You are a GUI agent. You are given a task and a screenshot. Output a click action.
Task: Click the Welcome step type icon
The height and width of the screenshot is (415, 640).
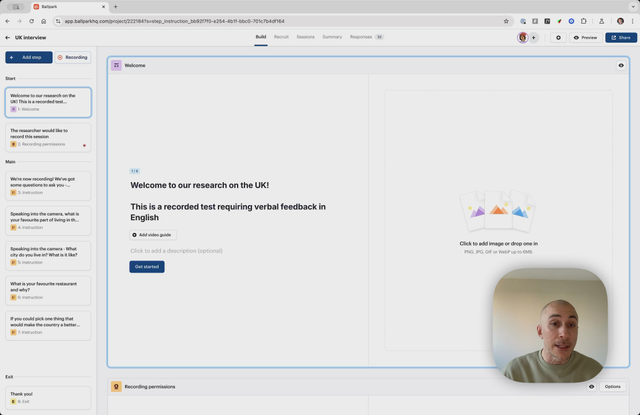tap(116, 65)
